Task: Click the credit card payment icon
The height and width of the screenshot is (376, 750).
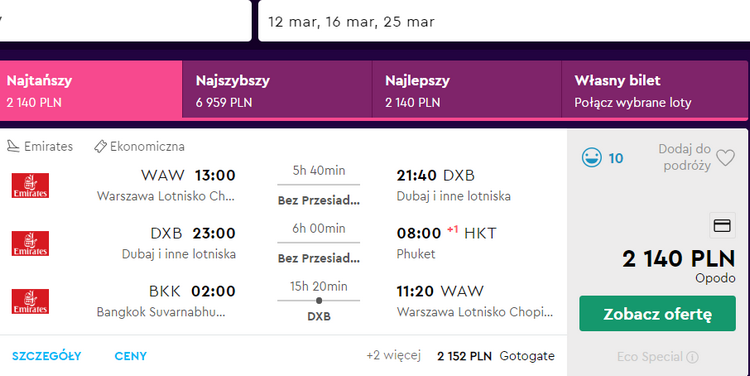Action: [722, 225]
